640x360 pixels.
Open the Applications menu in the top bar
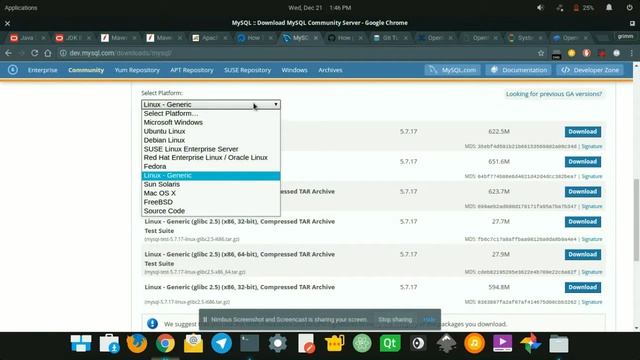[x=21, y=8]
